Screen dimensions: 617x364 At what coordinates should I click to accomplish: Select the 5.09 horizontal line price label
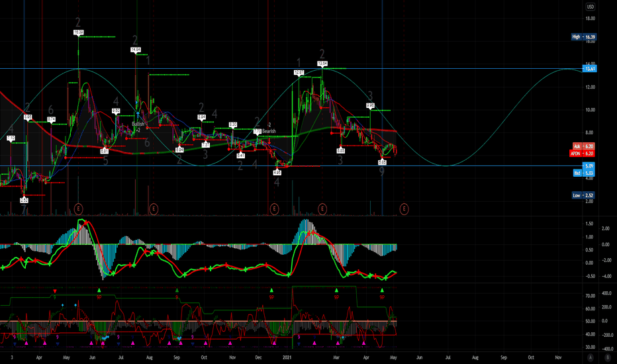point(589,166)
